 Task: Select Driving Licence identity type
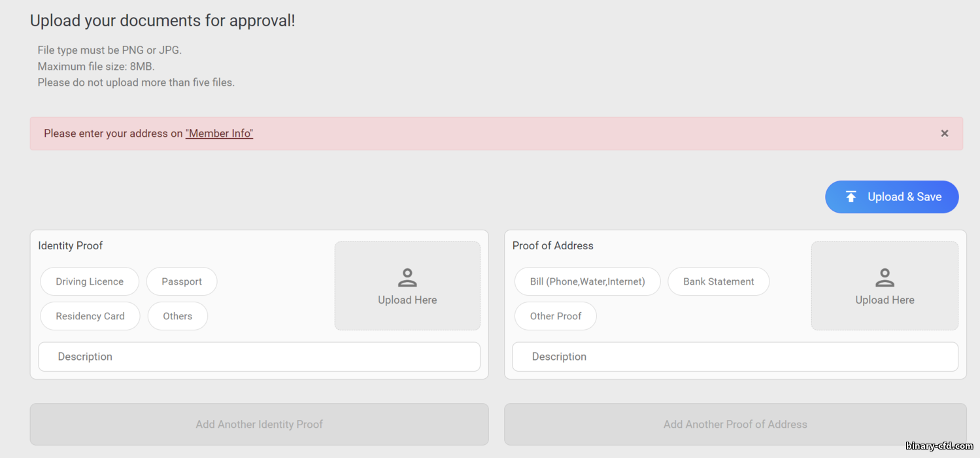(90, 281)
